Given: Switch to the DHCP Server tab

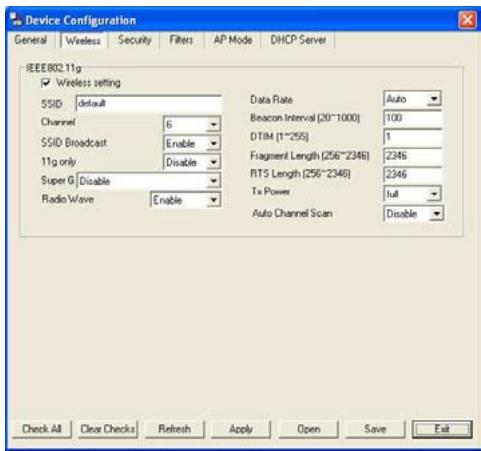Looking at the screenshot, I should coord(298,40).
